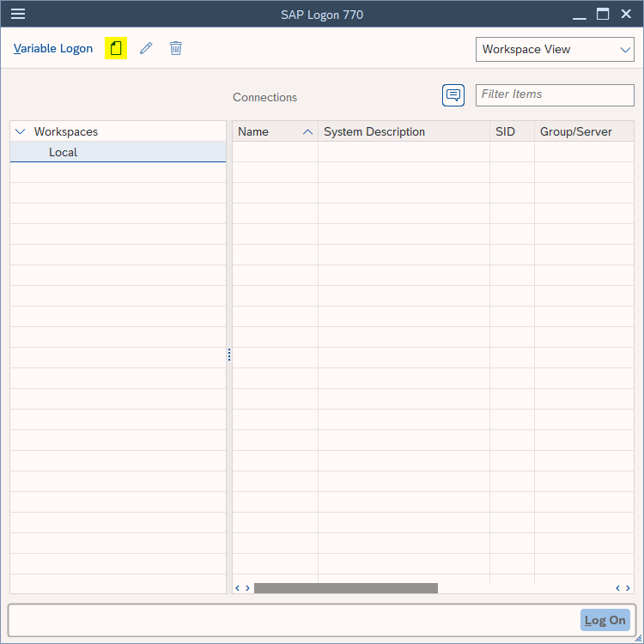Click right arrow at scrollbar's left end
This screenshot has height=644, width=644.
point(247,588)
